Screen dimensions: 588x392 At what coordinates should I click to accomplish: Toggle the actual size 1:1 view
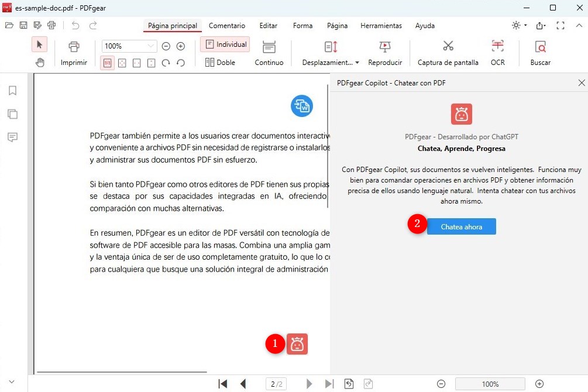click(107, 63)
